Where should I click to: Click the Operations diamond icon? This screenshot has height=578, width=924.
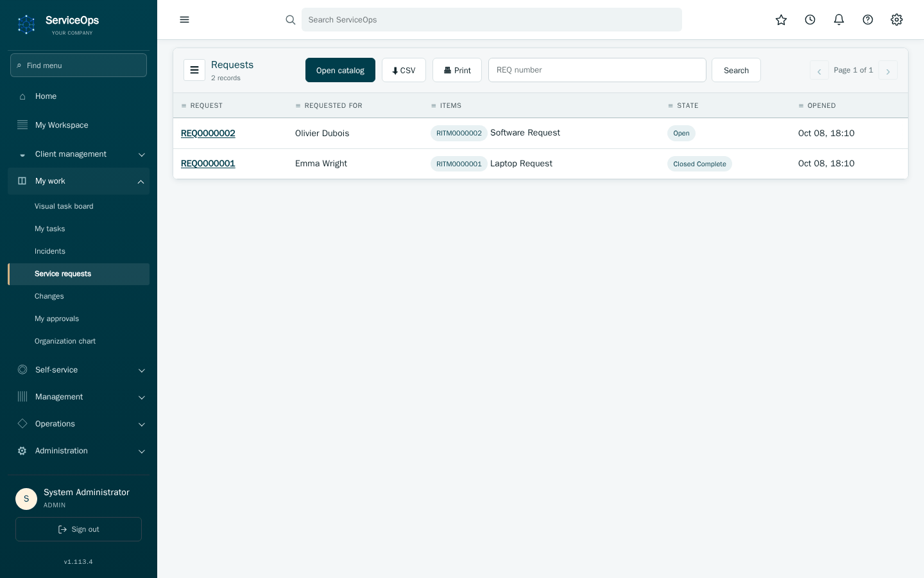[22, 424]
